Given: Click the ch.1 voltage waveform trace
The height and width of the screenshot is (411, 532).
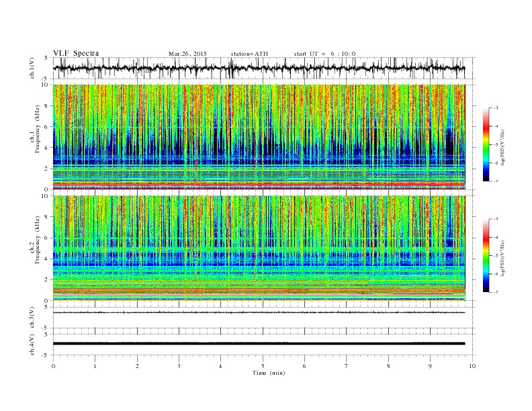Looking at the screenshot, I should pos(259,68).
